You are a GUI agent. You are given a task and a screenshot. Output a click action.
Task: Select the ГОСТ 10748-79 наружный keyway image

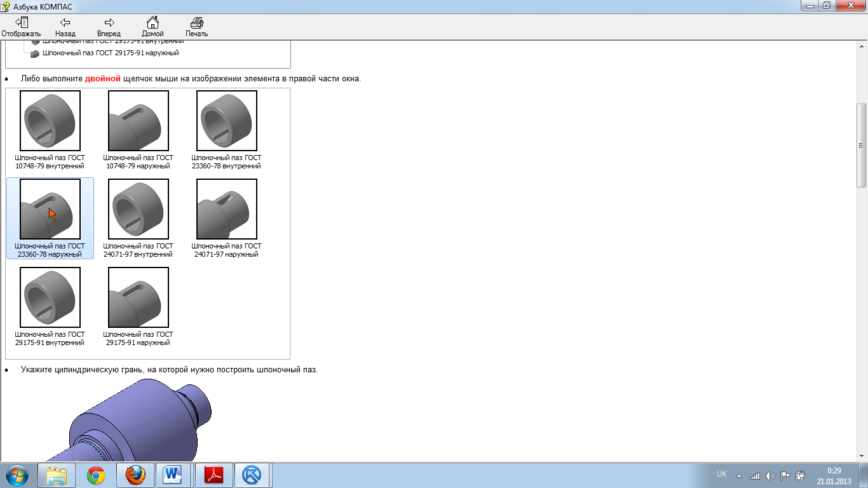(139, 121)
